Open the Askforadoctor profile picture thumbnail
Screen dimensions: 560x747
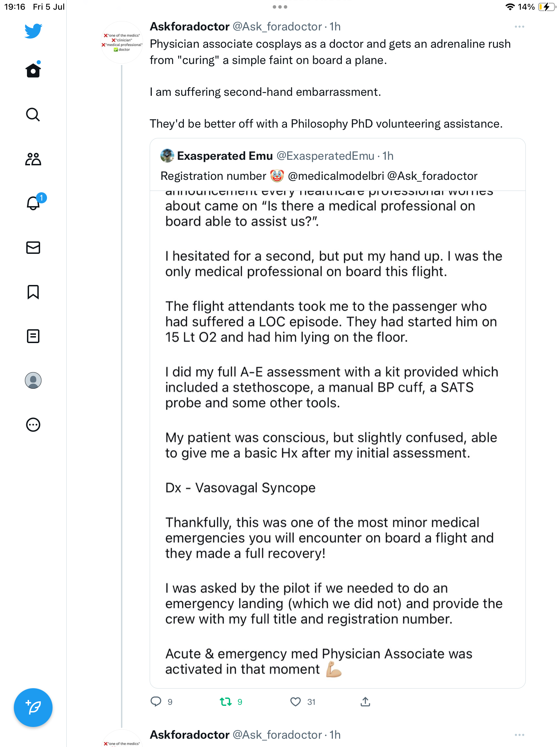tap(122, 42)
